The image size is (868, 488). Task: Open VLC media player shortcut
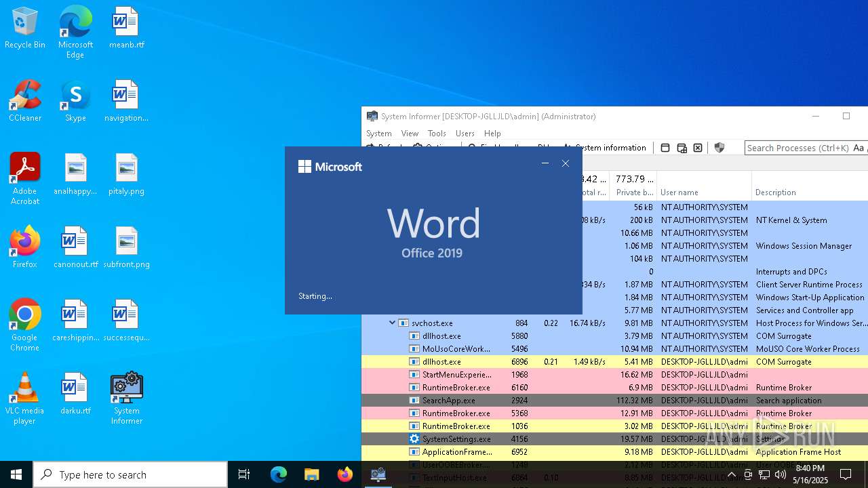pyautogui.click(x=25, y=399)
